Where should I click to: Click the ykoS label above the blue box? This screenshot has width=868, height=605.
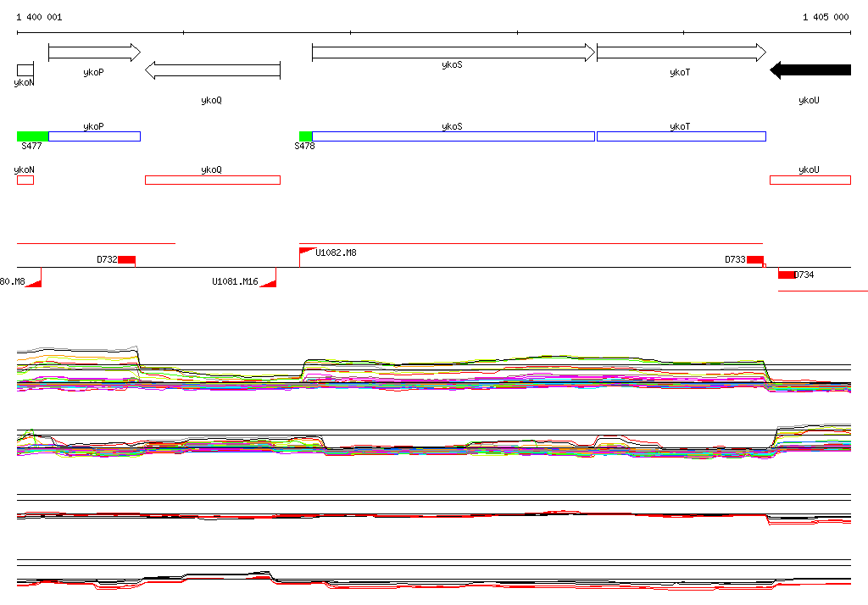453,127
